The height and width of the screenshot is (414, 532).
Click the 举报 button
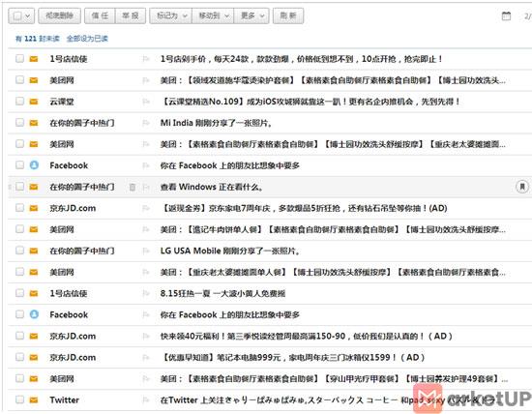click(x=131, y=15)
